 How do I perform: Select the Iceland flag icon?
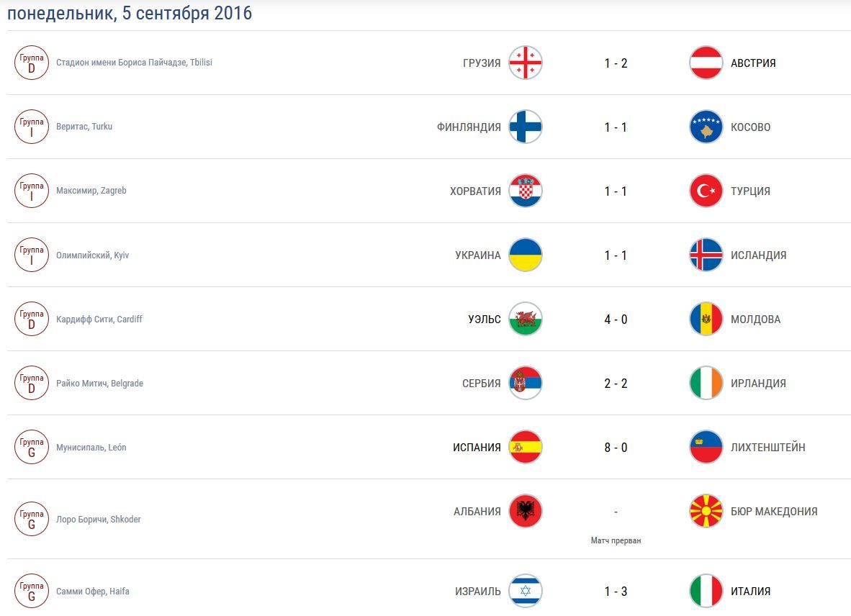click(706, 255)
